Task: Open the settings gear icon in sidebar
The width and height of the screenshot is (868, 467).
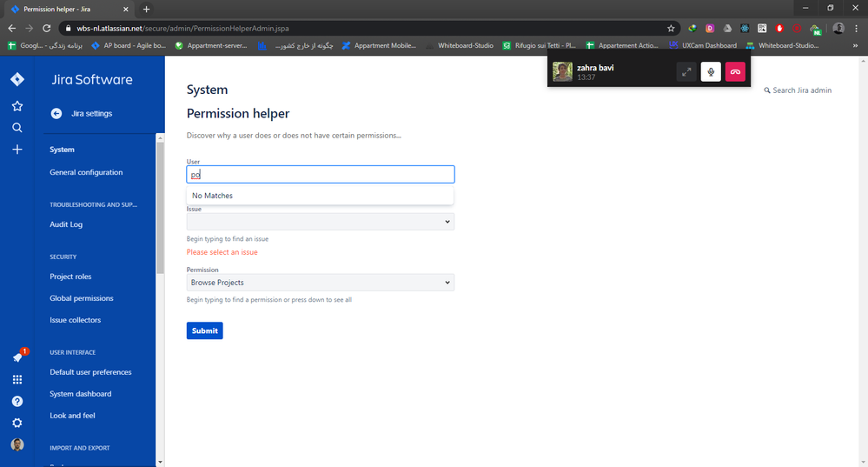Action: tap(17, 423)
